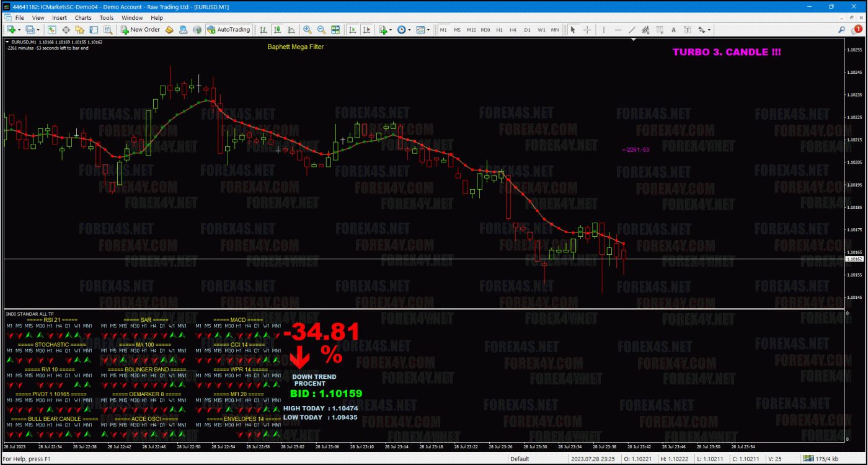The width and height of the screenshot is (868, 465).
Task: Open the search magnifier icon
Action: 842,29
